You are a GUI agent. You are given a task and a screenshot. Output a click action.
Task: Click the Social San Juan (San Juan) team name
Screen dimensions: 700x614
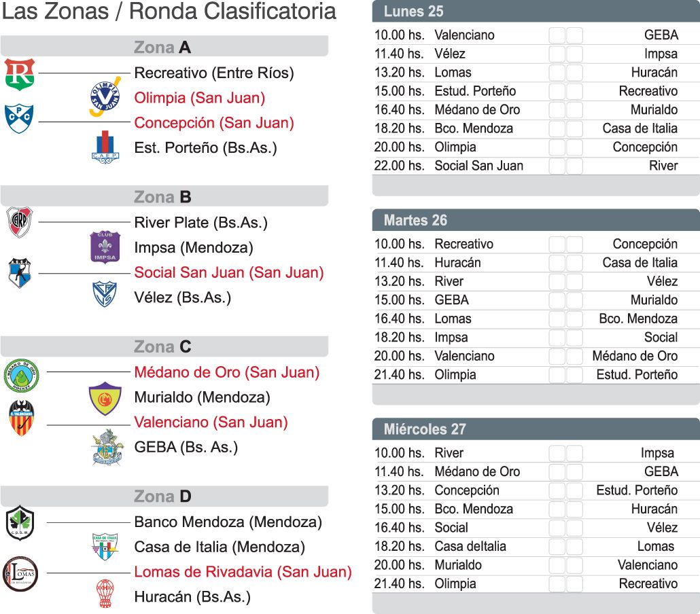tap(229, 272)
